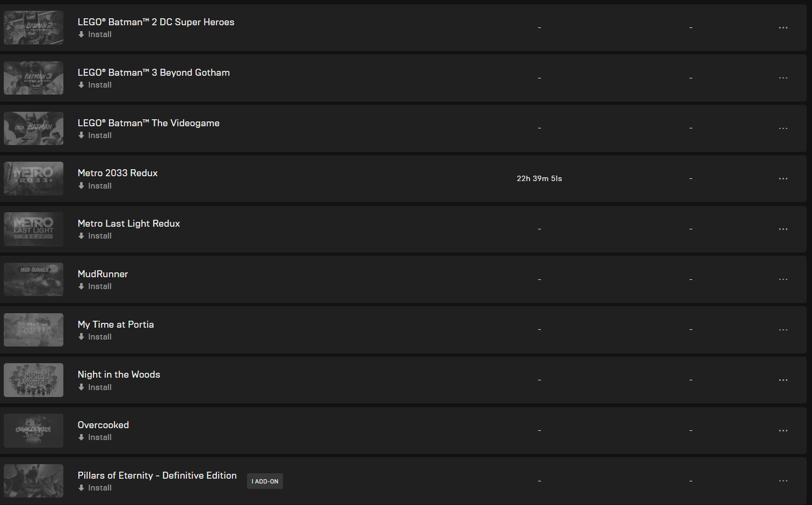The image size is (812, 505).
Task: Click the 1 ADD-ON badge
Action: click(265, 481)
